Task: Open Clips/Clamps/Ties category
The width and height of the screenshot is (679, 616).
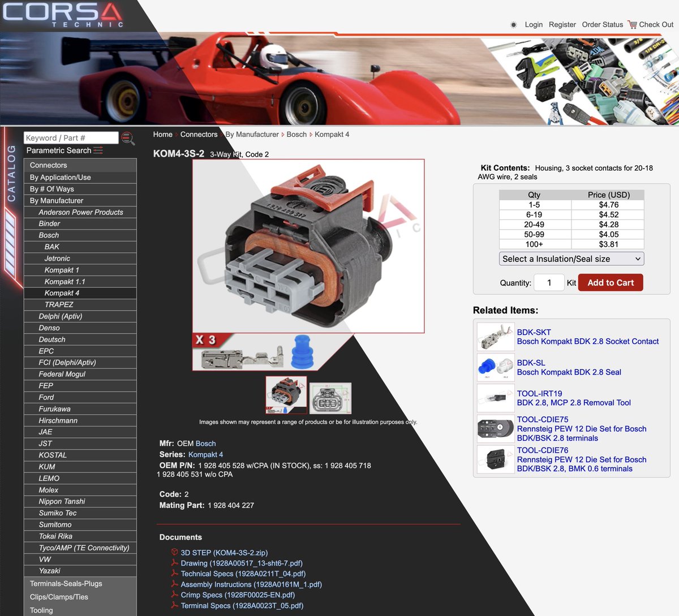Action: click(x=80, y=597)
